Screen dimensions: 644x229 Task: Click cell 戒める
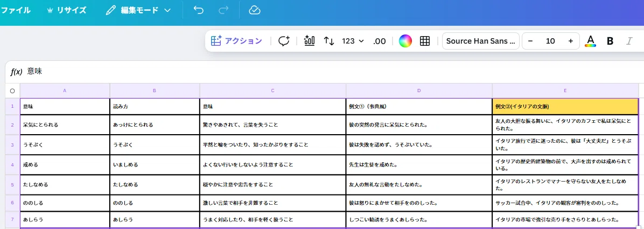(65, 165)
